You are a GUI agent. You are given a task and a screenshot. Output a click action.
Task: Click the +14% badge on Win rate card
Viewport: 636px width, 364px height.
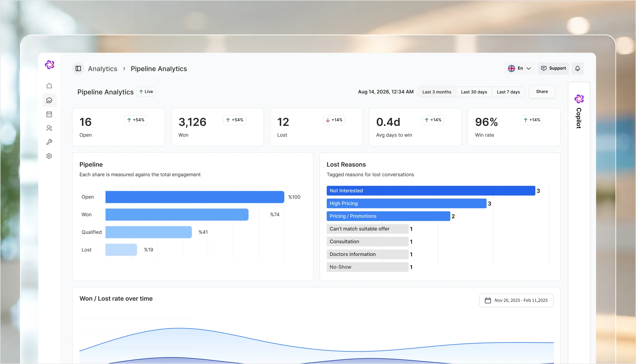[532, 120]
